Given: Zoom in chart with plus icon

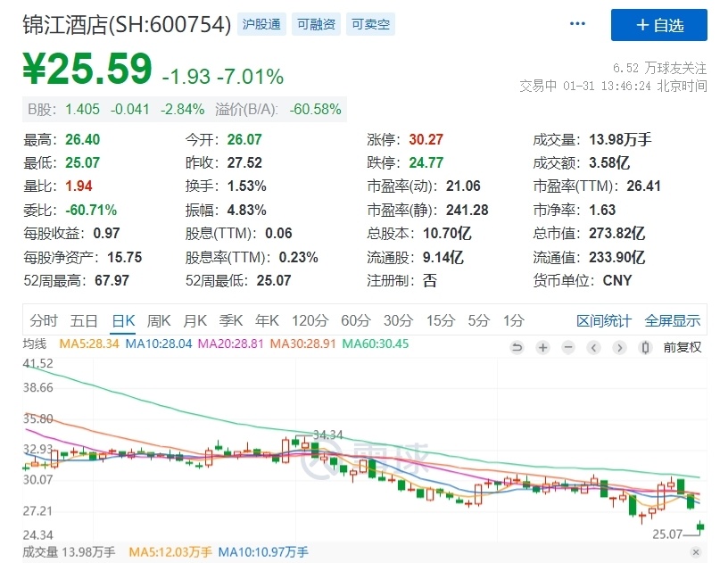Looking at the screenshot, I should [542, 347].
